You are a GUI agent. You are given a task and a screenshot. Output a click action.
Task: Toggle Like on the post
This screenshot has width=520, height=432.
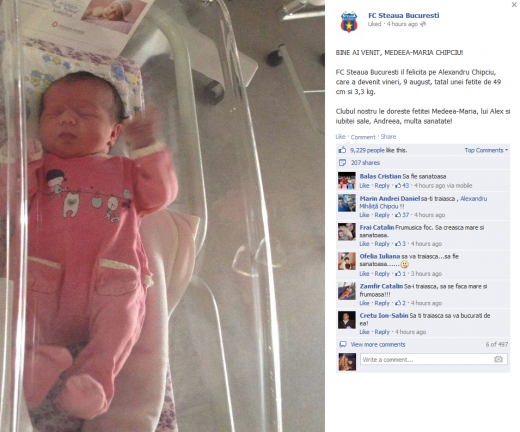tap(340, 137)
